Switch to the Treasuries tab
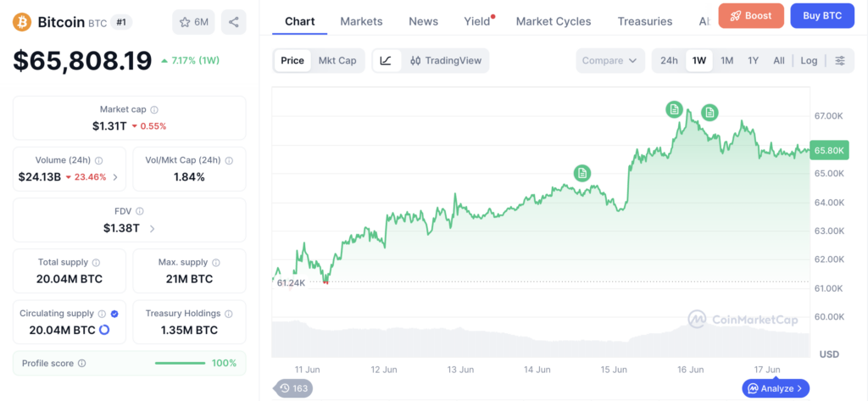The height and width of the screenshot is (401, 868). coord(645,21)
